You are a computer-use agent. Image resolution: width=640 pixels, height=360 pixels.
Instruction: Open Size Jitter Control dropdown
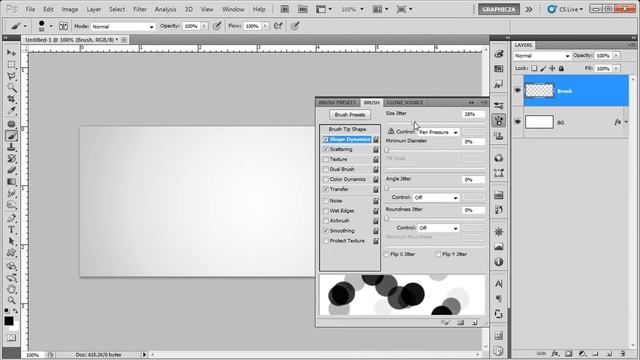point(438,132)
